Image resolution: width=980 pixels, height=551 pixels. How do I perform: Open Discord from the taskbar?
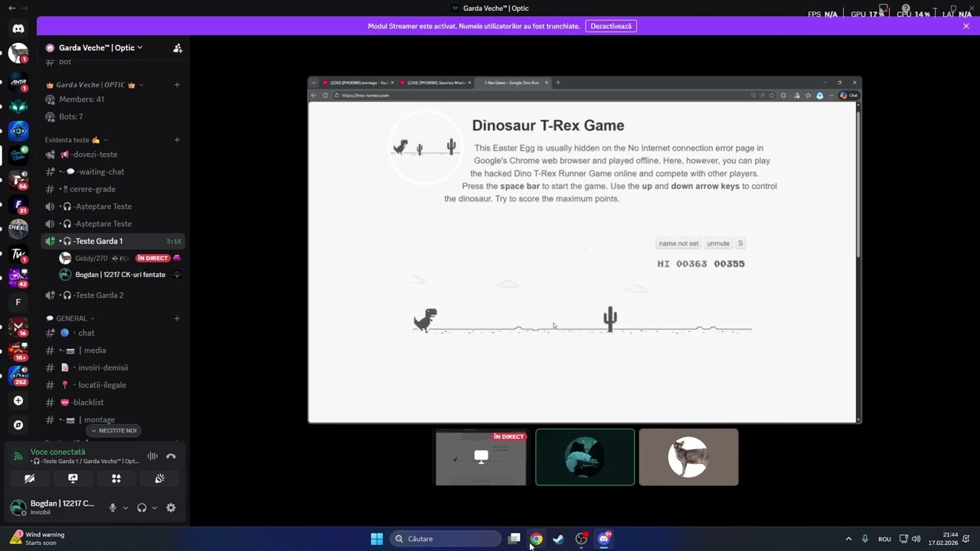603,539
